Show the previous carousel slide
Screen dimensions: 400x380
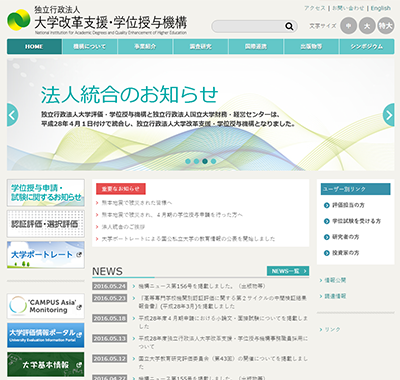[x=12, y=115]
